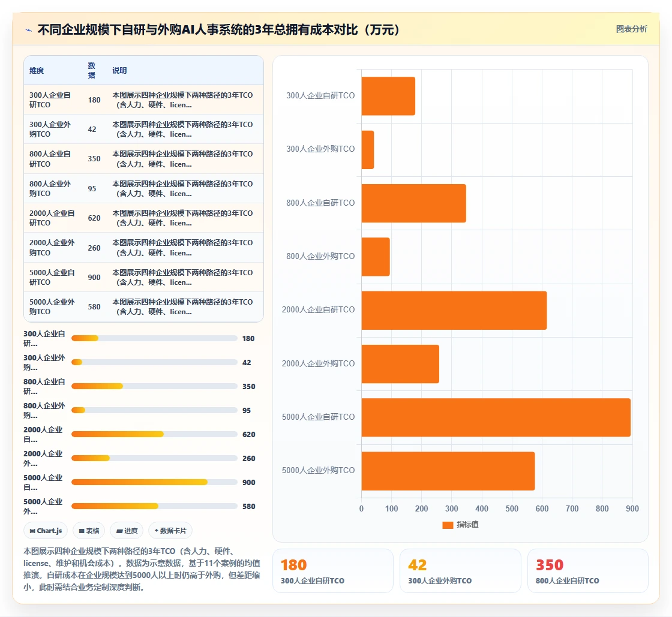The image size is (672, 617).
Task: Click the progress bar valued 620
Action: 154,434
